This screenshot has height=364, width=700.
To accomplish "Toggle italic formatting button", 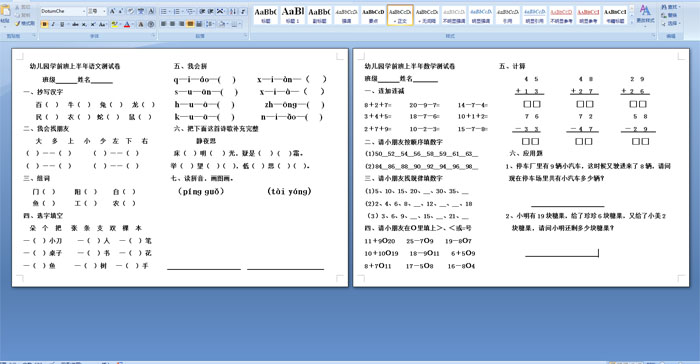I will [x=53, y=24].
